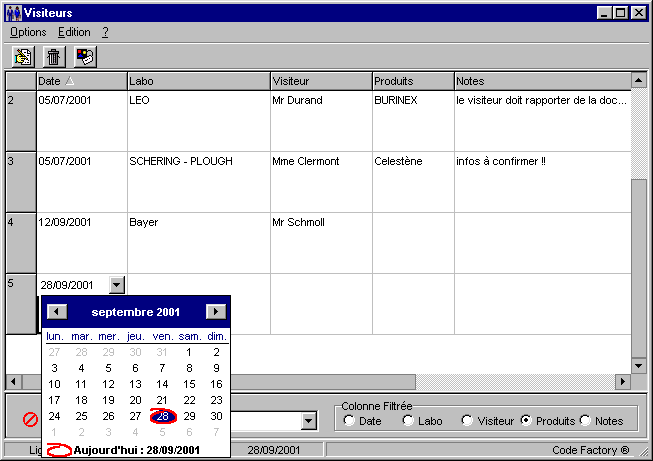
Task: Select row header number 3
Action: 21,182
